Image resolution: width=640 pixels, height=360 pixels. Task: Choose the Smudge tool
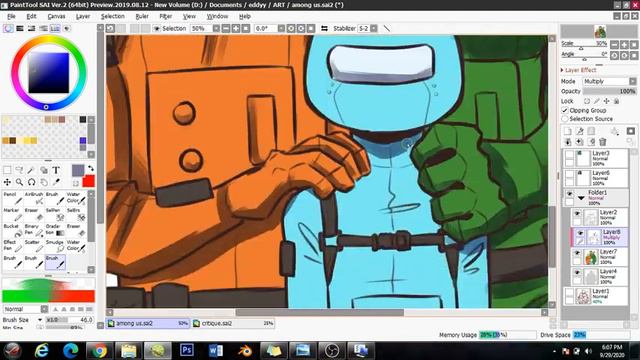tap(55, 246)
